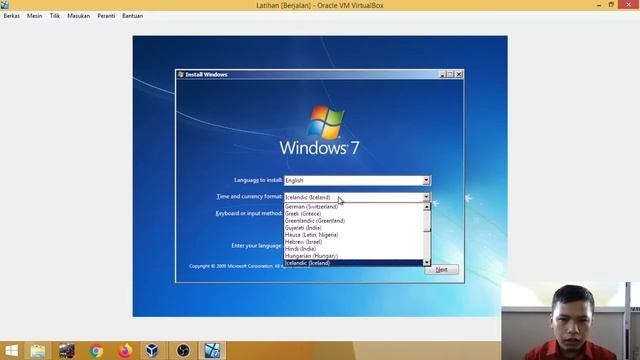
Task: Click the dropdown list scrollbar thumb
Action: (427, 221)
